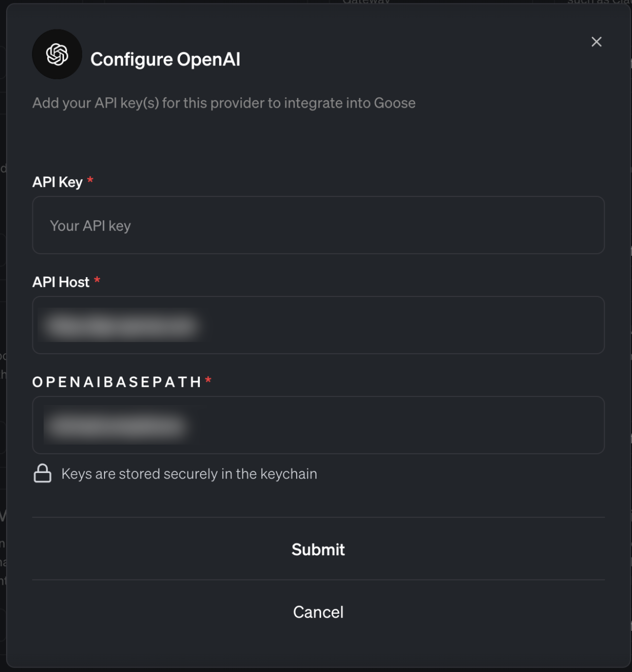
Task: Click the provider integration description text
Action: 223,103
